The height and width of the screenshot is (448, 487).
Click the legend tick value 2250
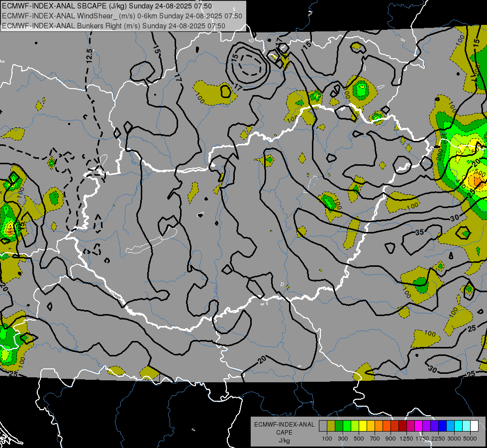tap(438, 439)
